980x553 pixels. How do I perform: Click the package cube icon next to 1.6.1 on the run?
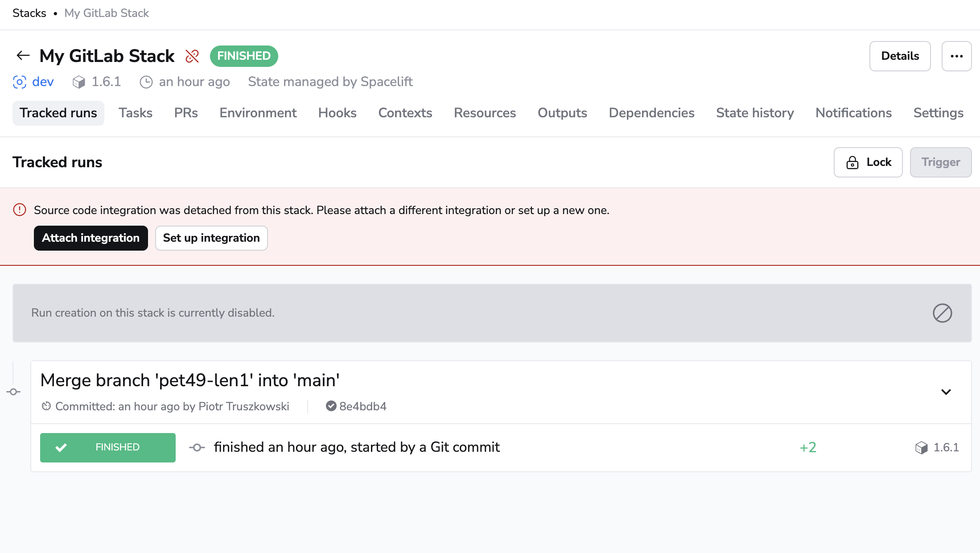pyautogui.click(x=921, y=447)
